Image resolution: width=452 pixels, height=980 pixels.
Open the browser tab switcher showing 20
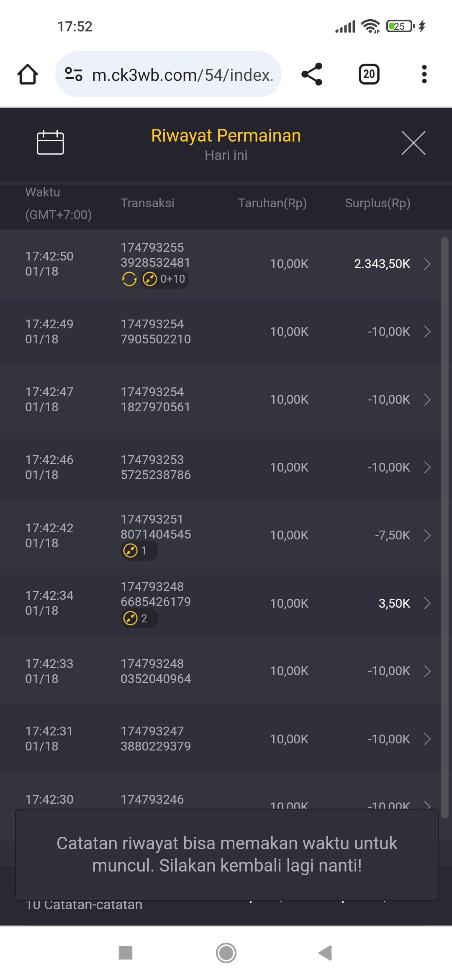point(369,75)
